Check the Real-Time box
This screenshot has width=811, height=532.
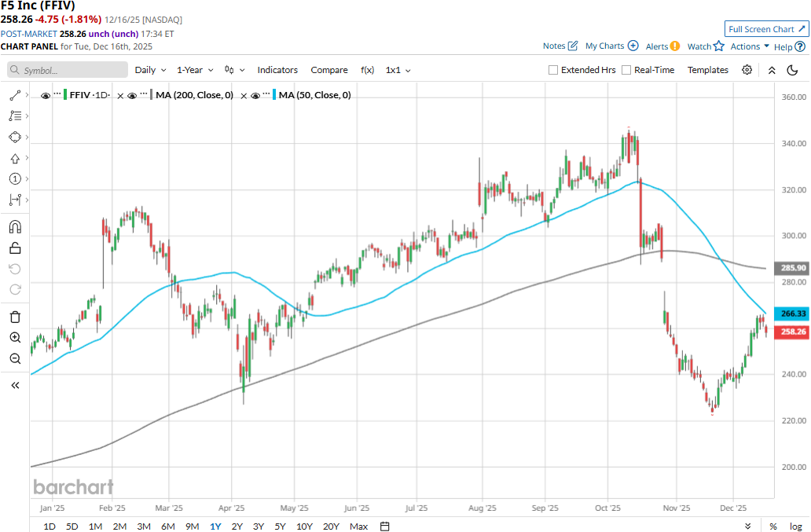[x=626, y=70]
